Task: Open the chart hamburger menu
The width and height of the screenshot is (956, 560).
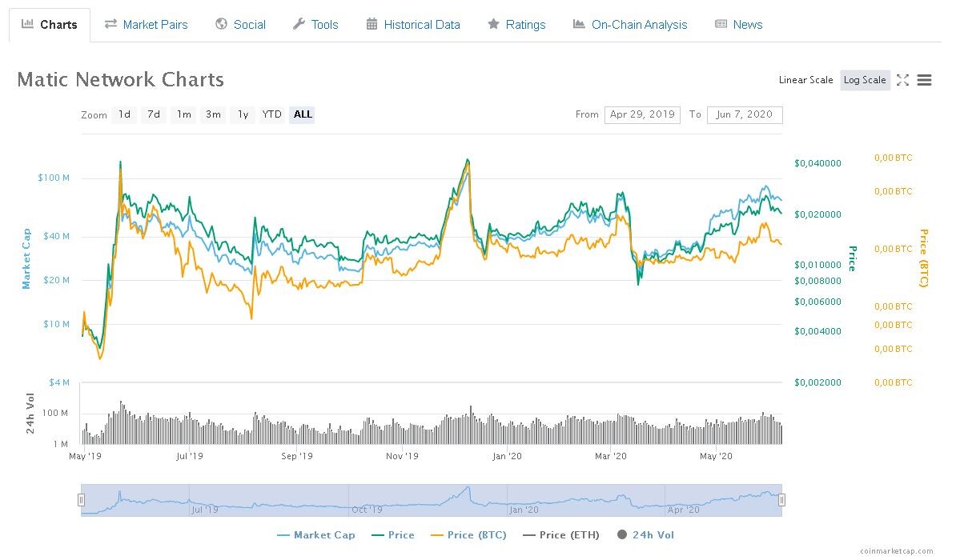Action: (x=924, y=80)
